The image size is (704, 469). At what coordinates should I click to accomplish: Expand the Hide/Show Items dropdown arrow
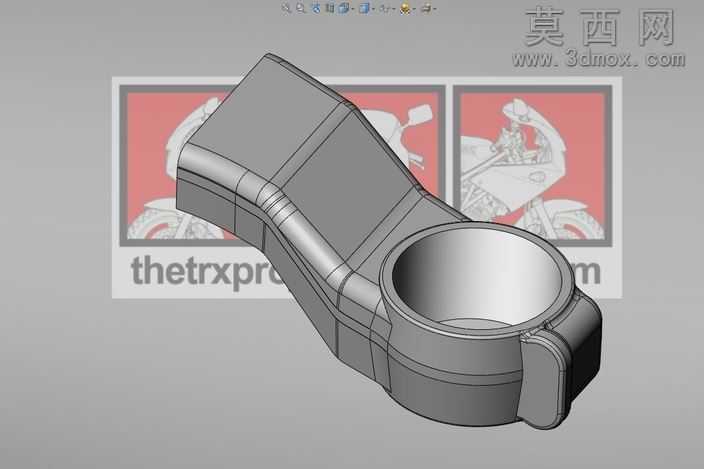[x=394, y=9]
